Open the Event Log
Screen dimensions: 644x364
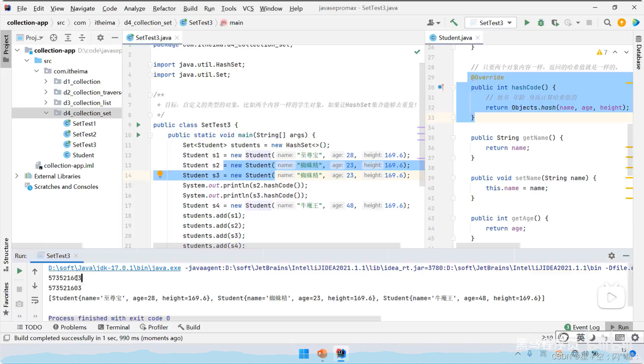[582, 327]
